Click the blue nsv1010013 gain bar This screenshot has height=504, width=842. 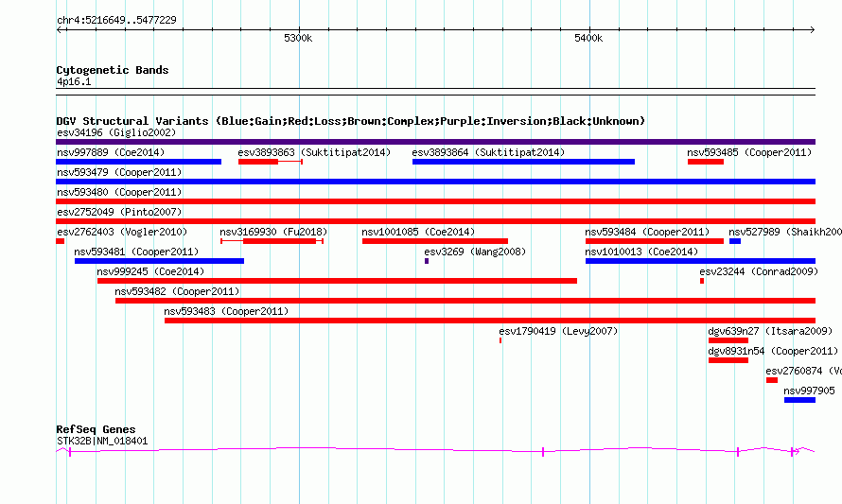[701, 261]
